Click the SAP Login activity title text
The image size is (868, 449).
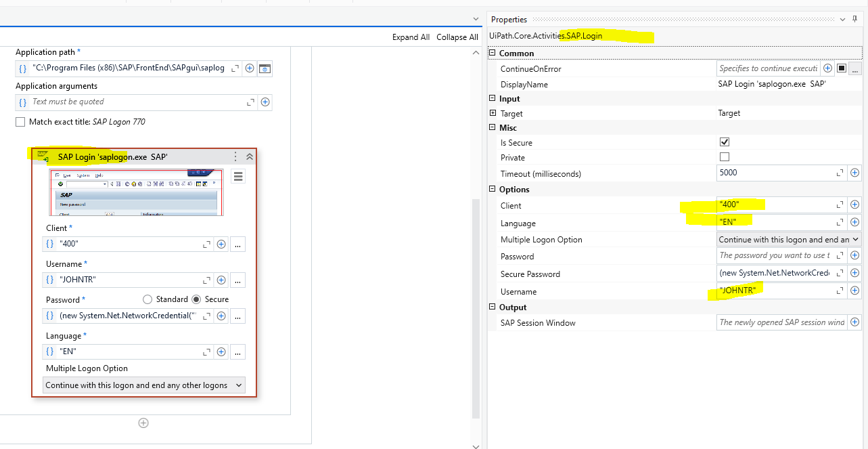click(x=112, y=156)
